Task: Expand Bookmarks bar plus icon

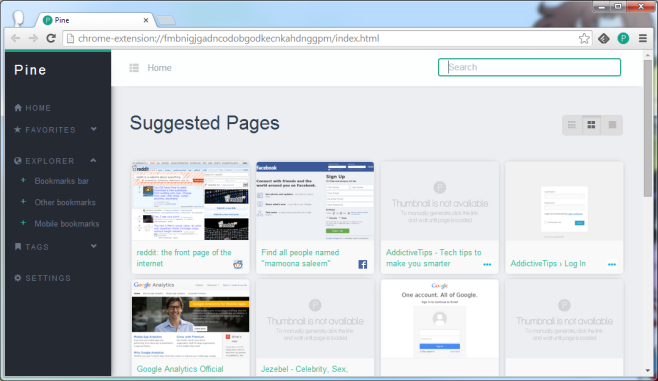Action: coord(23,180)
